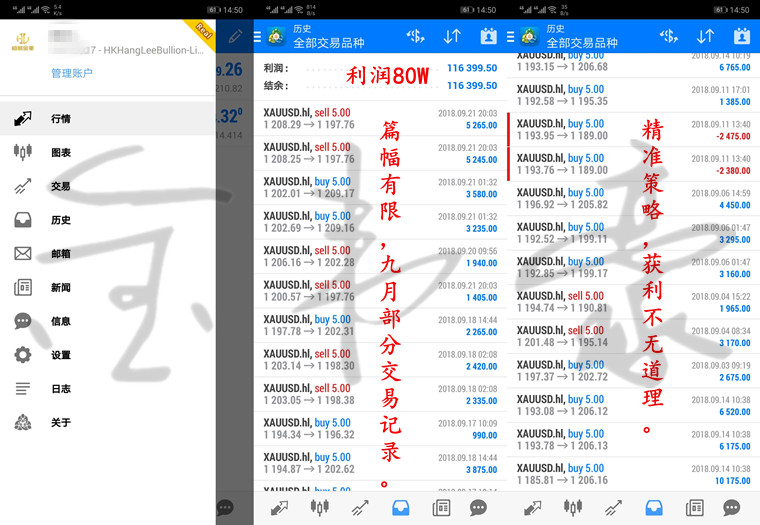Click the 历史 history tray icon in drawer
The height and width of the screenshot is (525, 760).
[23, 220]
